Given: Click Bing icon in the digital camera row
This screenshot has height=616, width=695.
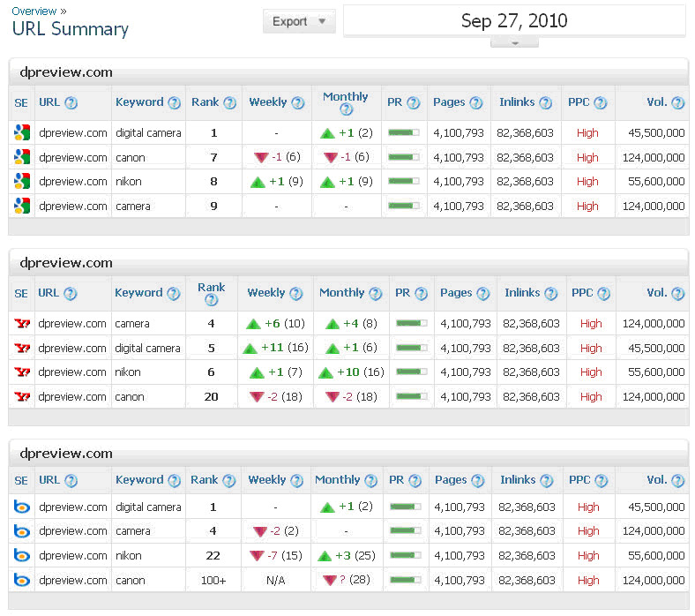Looking at the screenshot, I should (x=22, y=507).
